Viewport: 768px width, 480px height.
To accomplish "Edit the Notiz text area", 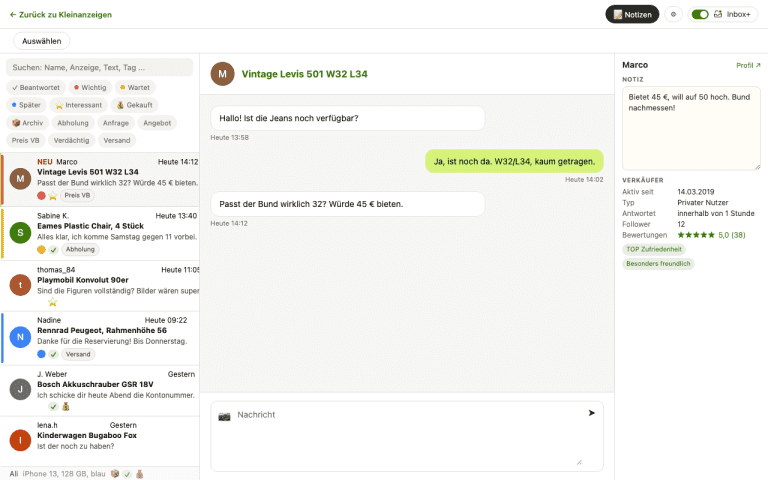I will pyautogui.click(x=691, y=128).
